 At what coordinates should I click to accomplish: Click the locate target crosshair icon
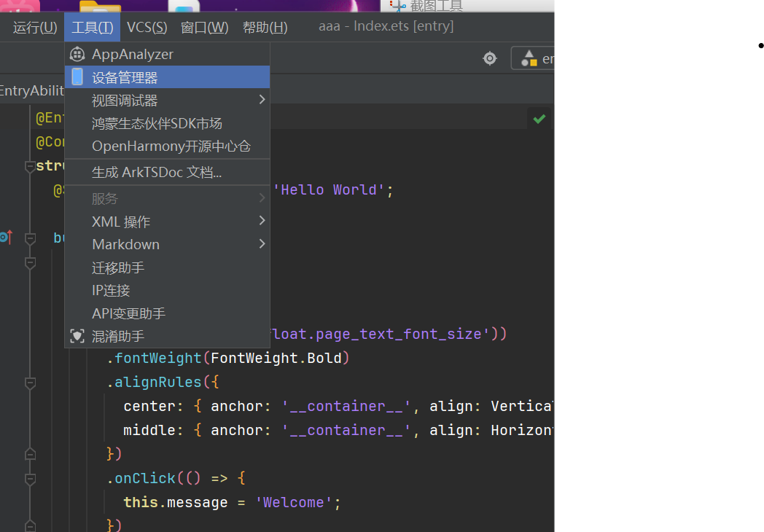click(x=490, y=58)
